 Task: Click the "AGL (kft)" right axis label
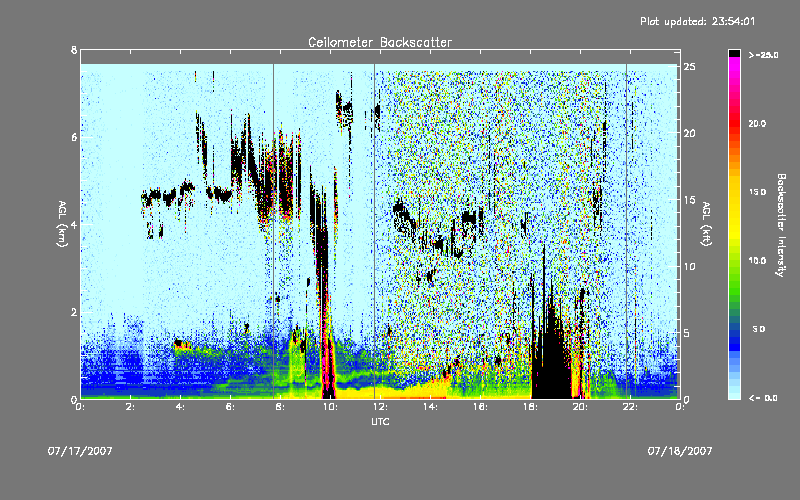(x=706, y=224)
